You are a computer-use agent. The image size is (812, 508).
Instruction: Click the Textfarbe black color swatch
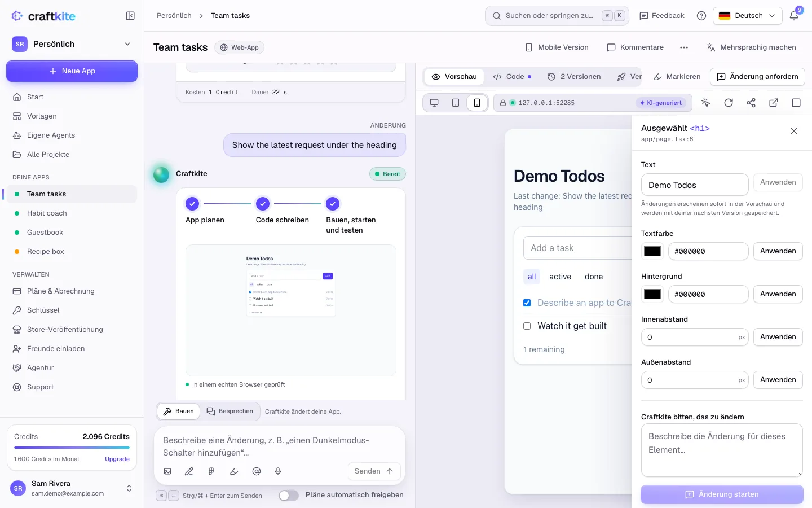pos(652,251)
